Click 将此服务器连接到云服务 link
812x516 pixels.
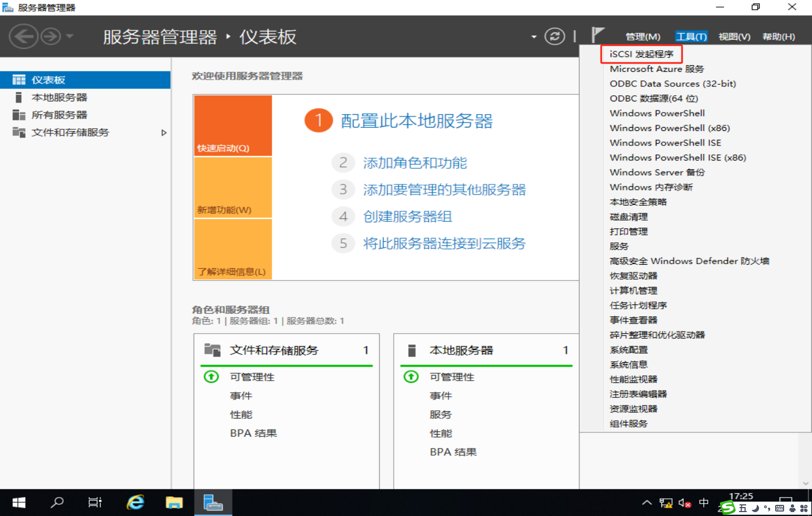444,243
